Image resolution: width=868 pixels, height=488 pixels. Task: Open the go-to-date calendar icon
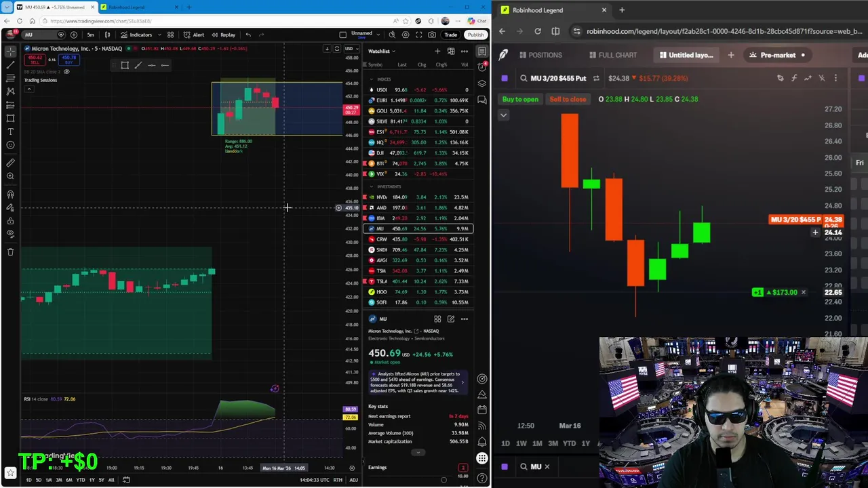tap(126, 480)
